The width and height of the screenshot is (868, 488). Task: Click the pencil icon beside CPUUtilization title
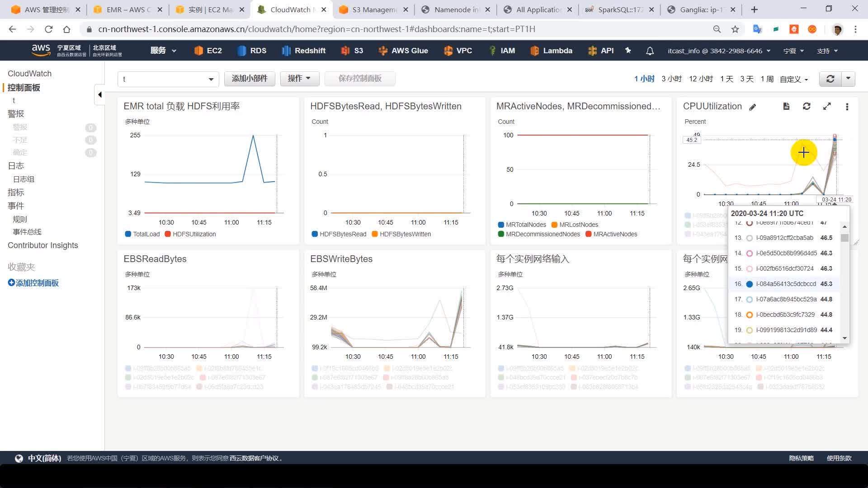(x=752, y=107)
